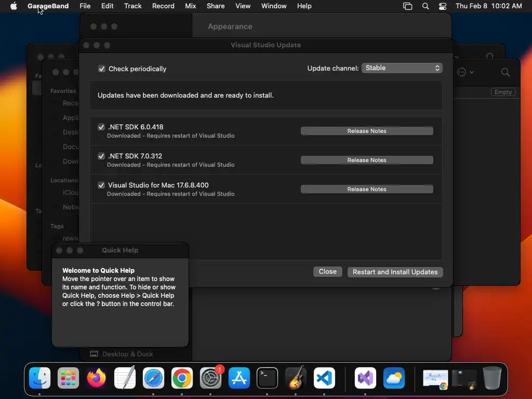Viewport: 532px width, 399px height.
Task: Click the Quick Help window title bar
Action: point(120,250)
